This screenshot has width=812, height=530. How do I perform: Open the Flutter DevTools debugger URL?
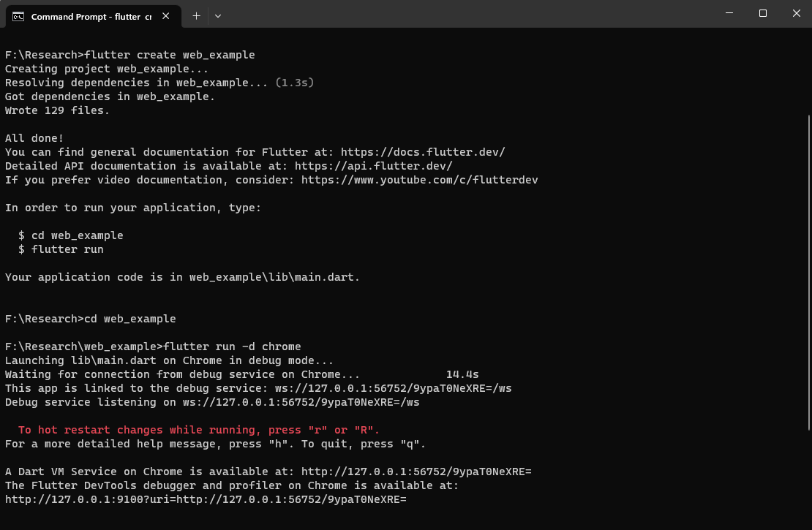click(206, 499)
